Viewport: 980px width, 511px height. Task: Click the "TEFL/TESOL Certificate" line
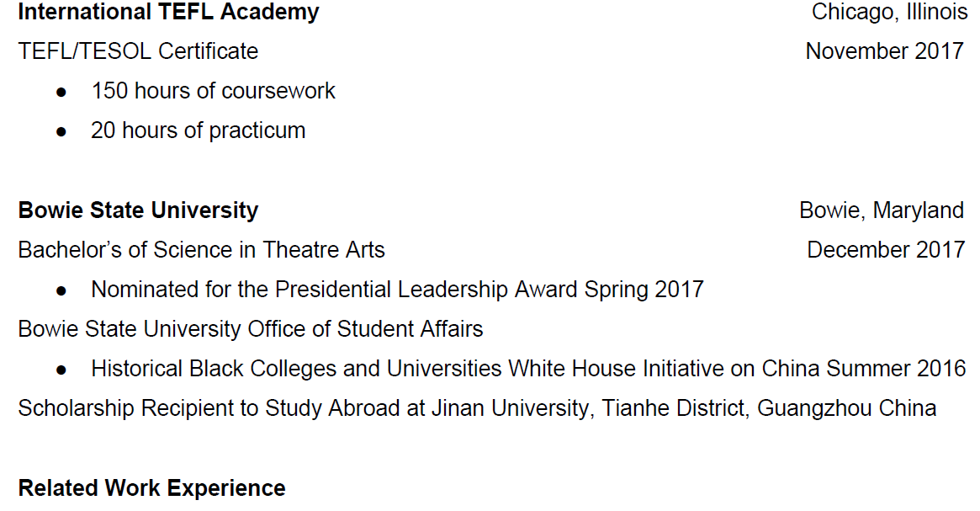click(138, 51)
